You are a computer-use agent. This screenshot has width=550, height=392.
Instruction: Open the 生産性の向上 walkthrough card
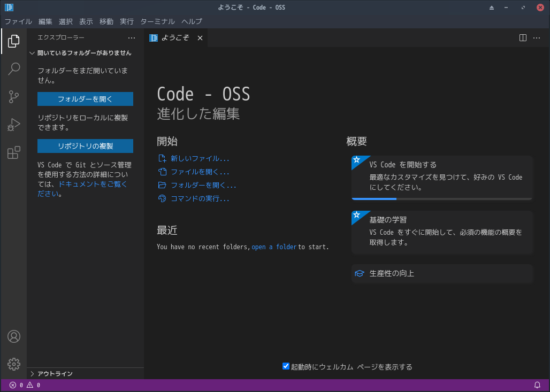(x=441, y=273)
